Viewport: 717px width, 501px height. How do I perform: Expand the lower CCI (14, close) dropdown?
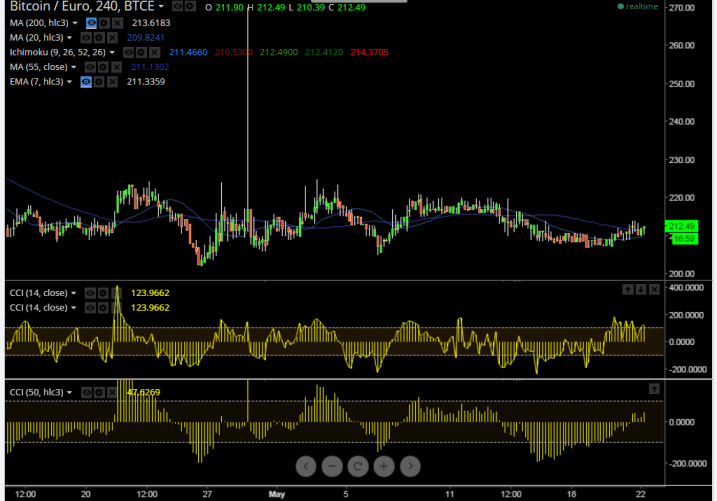(74, 308)
